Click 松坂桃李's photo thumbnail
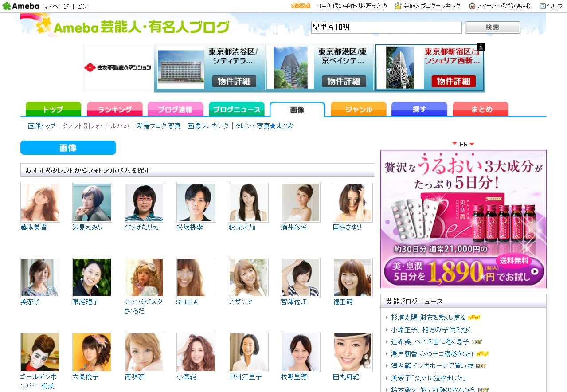This screenshot has height=392, width=567. (x=196, y=203)
